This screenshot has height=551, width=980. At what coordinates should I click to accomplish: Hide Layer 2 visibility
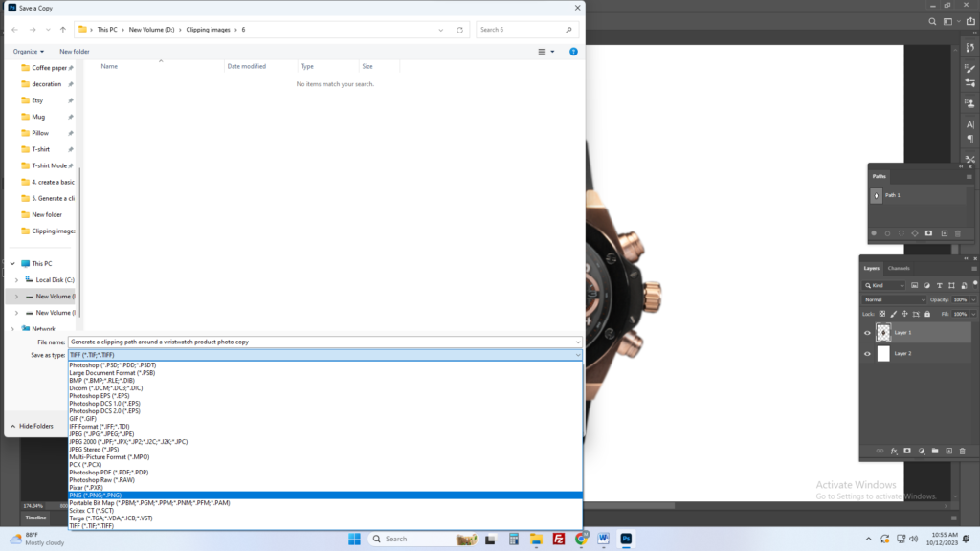coord(867,353)
